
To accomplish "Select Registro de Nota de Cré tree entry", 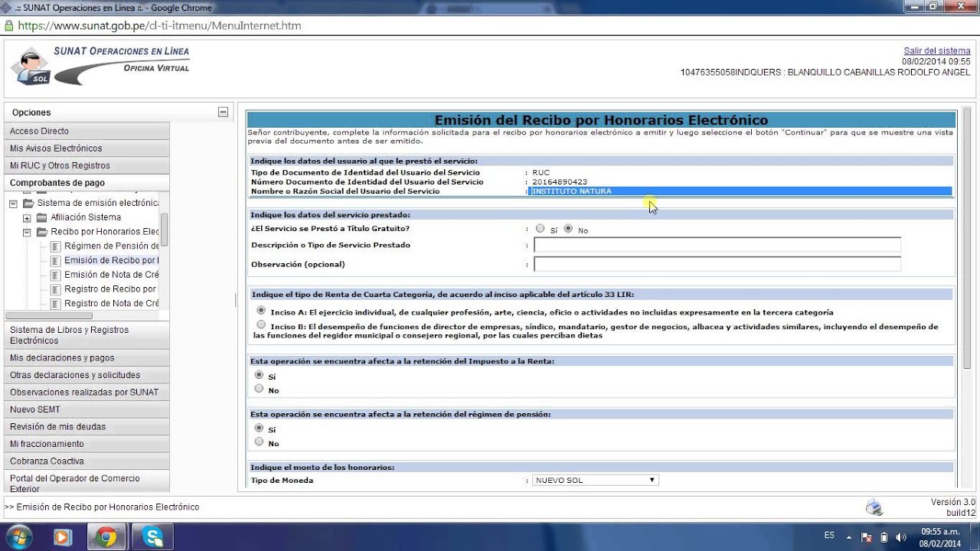I will [x=112, y=303].
